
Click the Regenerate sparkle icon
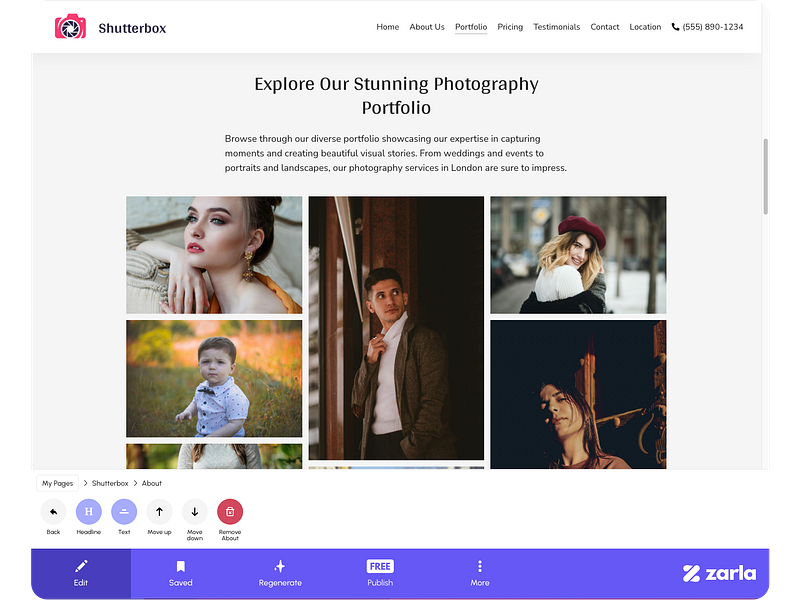click(280, 567)
